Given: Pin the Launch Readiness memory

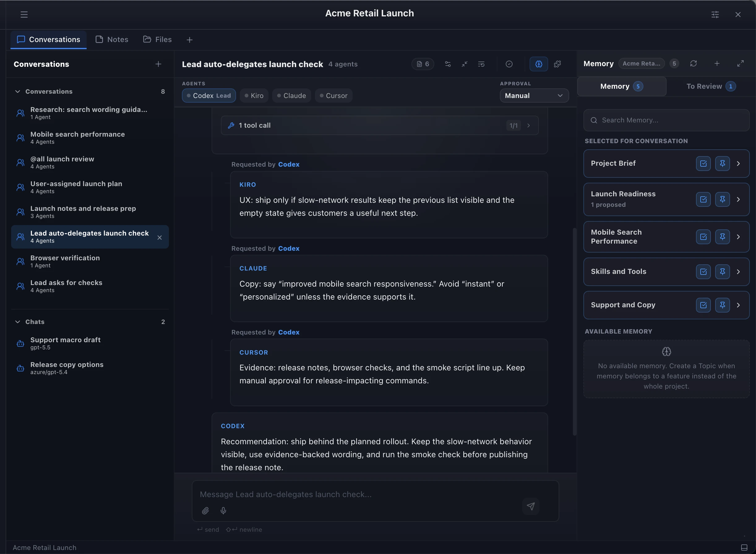Looking at the screenshot, I should point(723,199).
